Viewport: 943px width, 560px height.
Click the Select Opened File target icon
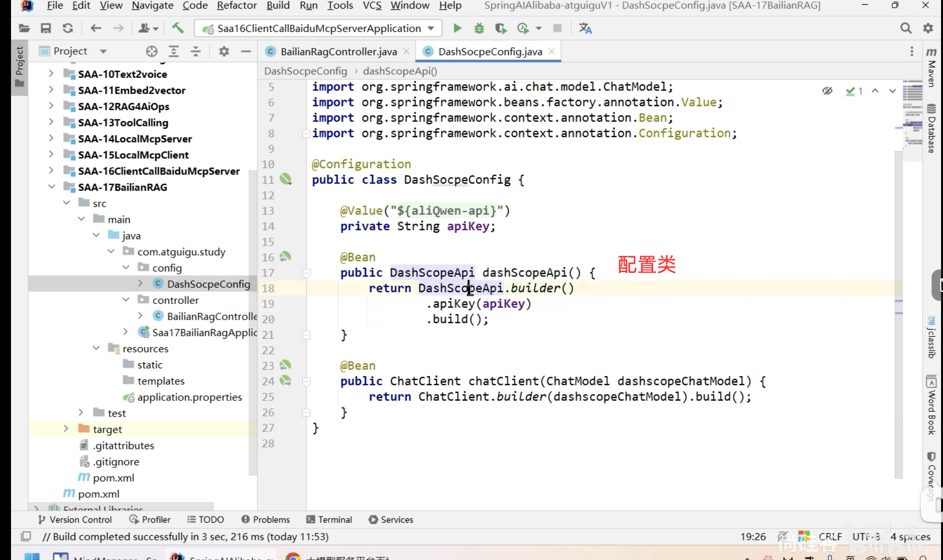[x=151, y=51]
